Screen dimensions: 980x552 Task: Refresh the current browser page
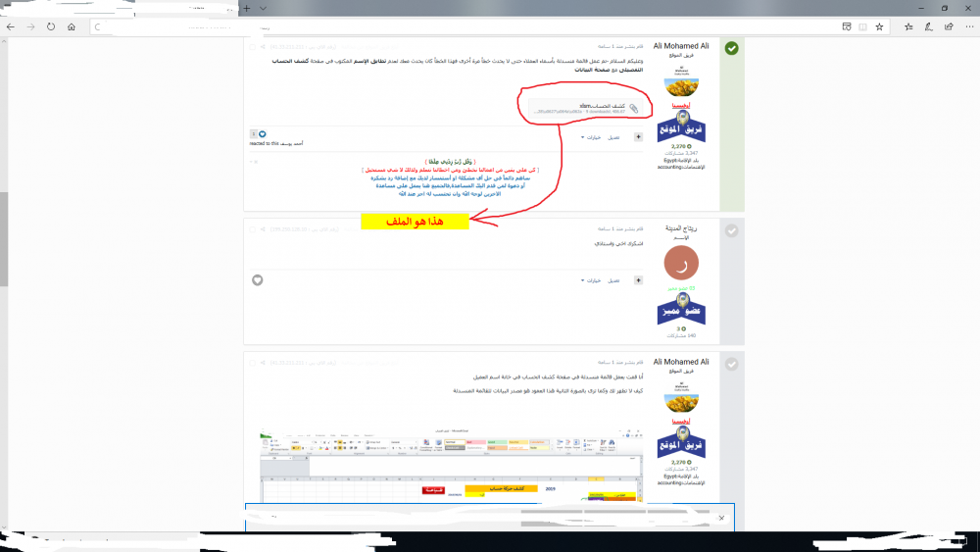click(51, 26)
